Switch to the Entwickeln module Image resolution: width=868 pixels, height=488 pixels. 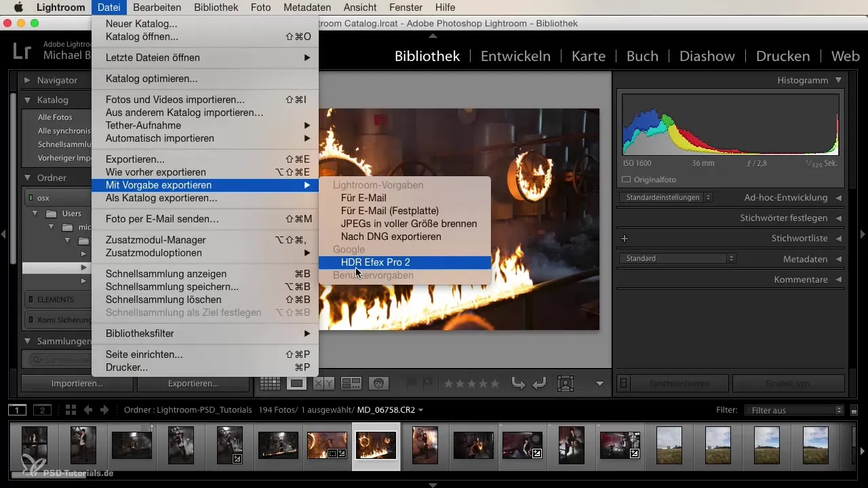coord(515,56)
